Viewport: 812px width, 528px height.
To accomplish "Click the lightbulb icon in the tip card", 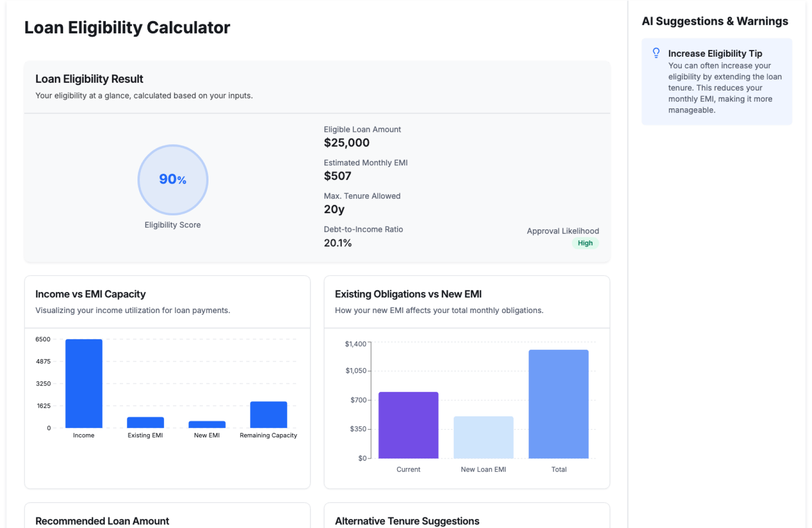I will pos(656,53).
